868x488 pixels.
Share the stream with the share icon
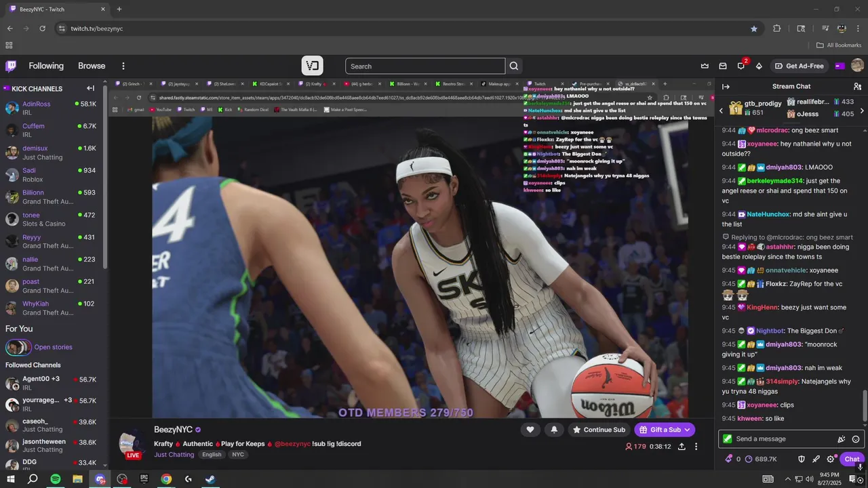682,447
